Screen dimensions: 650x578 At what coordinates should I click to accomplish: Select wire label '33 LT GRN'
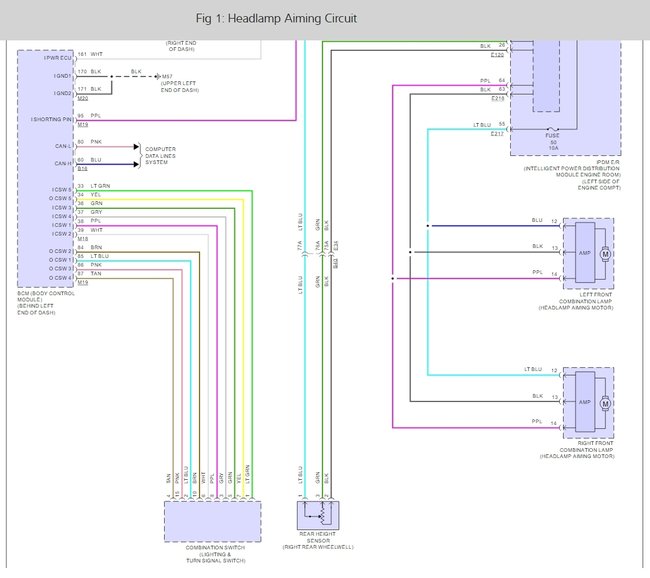tap(94, 186)
